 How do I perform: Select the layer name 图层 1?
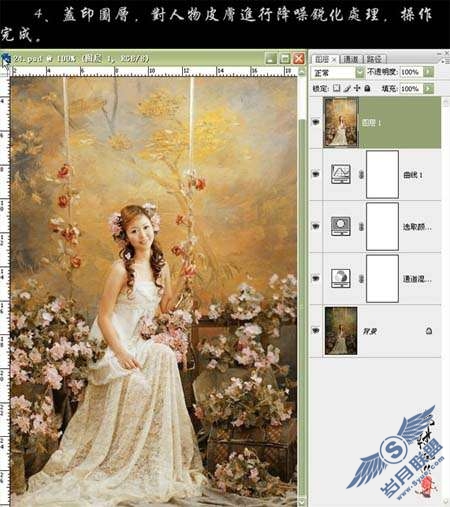(x=372, y=123)
